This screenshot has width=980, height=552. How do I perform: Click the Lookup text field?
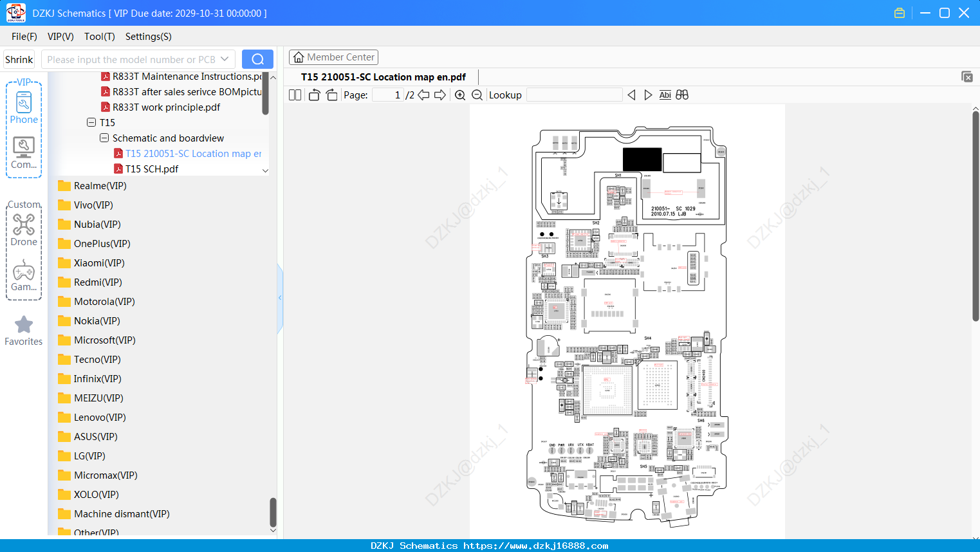[x=574, y=95]
